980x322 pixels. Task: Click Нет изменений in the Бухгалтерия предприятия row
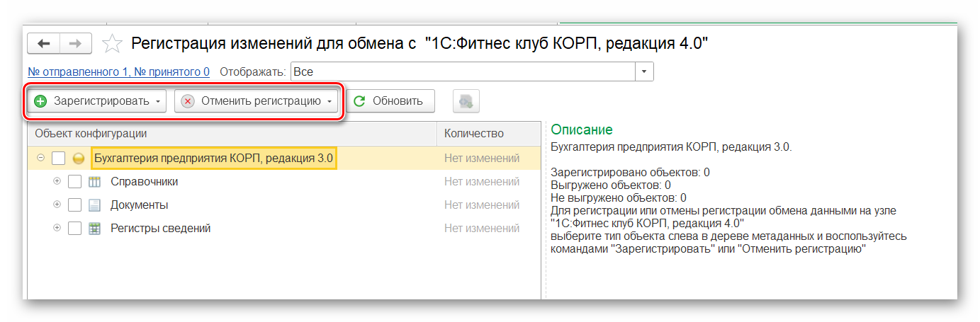click(x=482, y=159)
